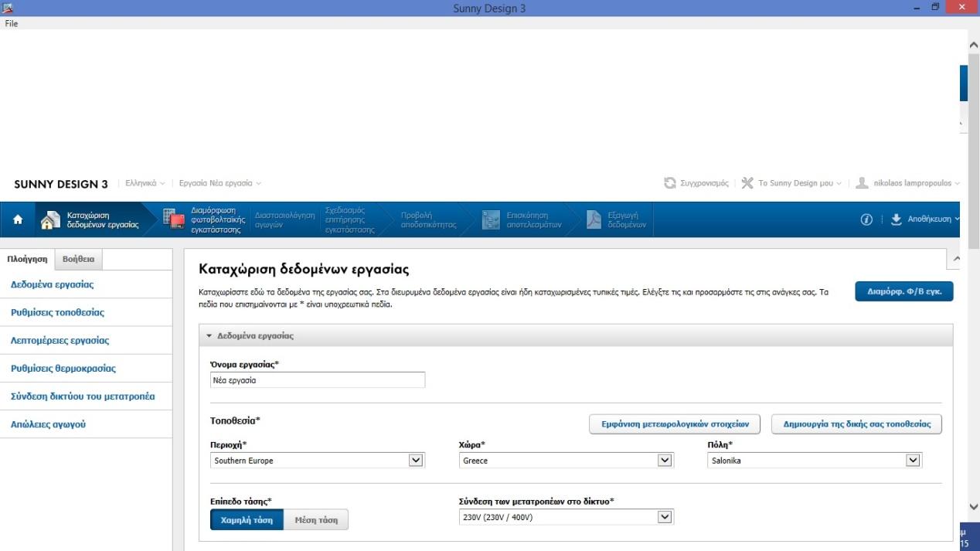The image size is (980, 551).
Task: Click the download-arrow icon beside Αποθήκευση
Action: point(897,219)
